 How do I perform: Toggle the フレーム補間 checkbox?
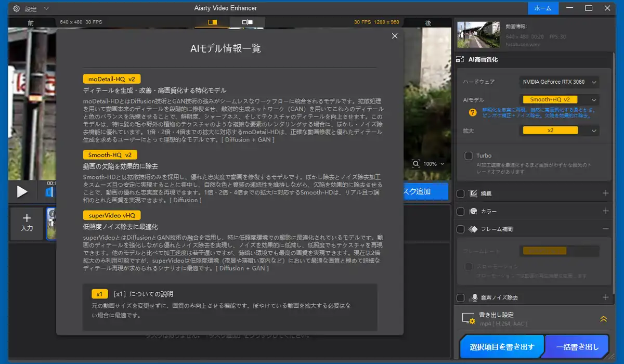460,229
